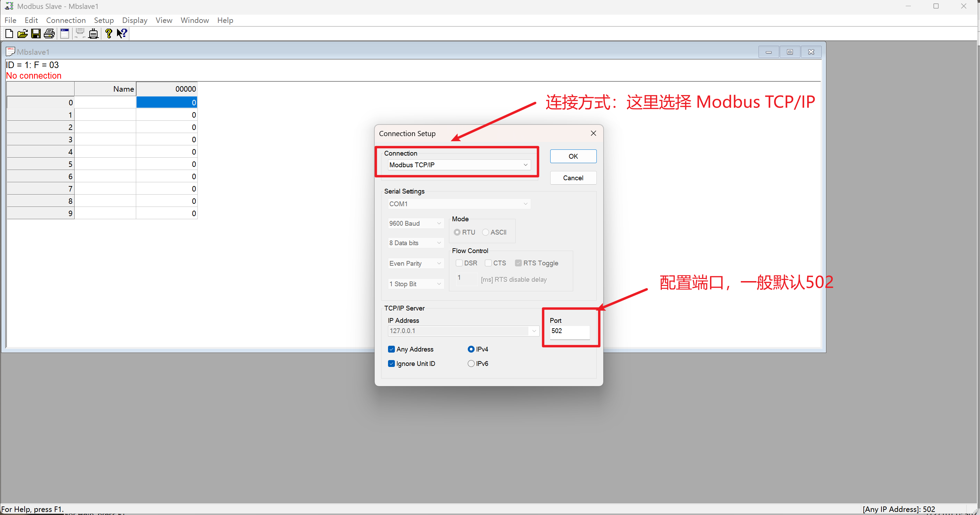Click the Modbus Slave app icon in title bar
Viewport: 980px width, 515px height.
[x=9, y=6]
